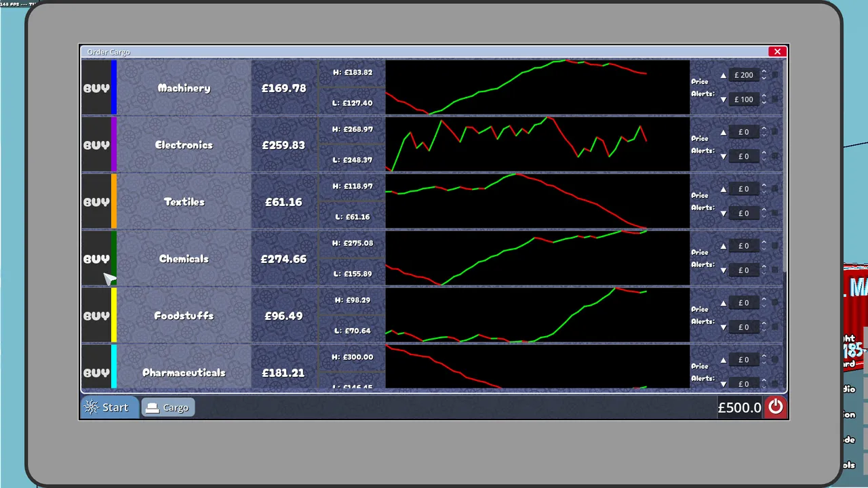Click spinner arrows beside Electronics upper alert

(764, 132)
